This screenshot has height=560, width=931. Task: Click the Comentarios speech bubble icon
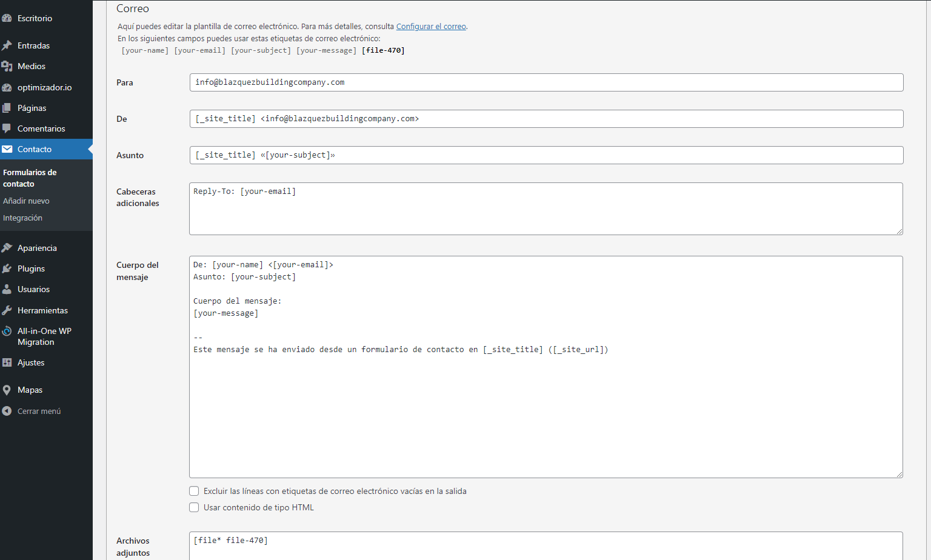coord(7,128)
